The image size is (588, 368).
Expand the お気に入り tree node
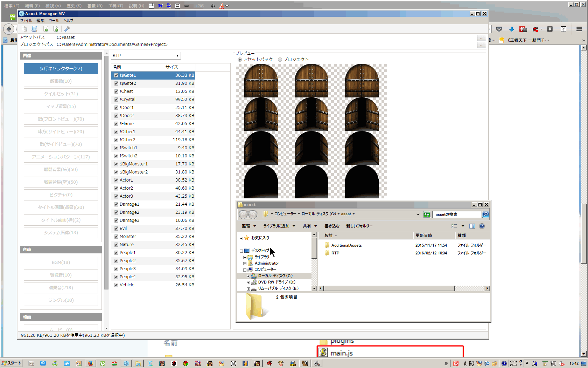tap(241, 238)
